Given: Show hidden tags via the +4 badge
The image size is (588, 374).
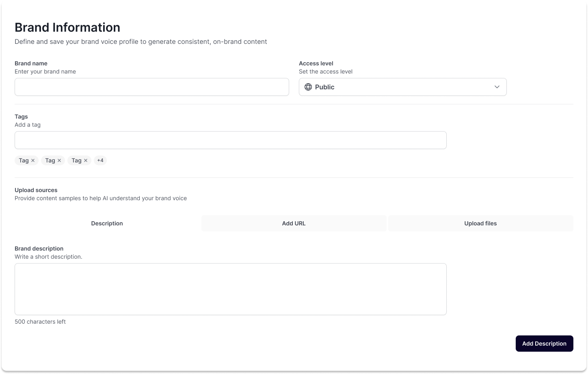Looking at the screenshot, I should 100,160.
